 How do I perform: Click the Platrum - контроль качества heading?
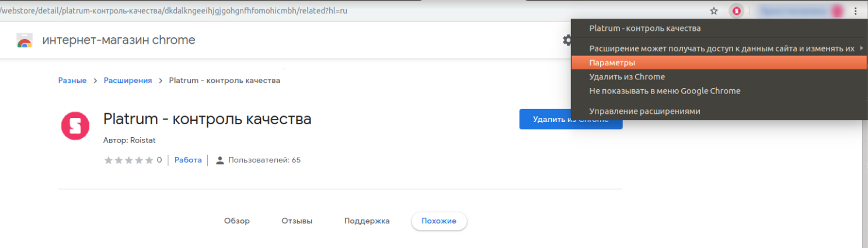(207, 119)
